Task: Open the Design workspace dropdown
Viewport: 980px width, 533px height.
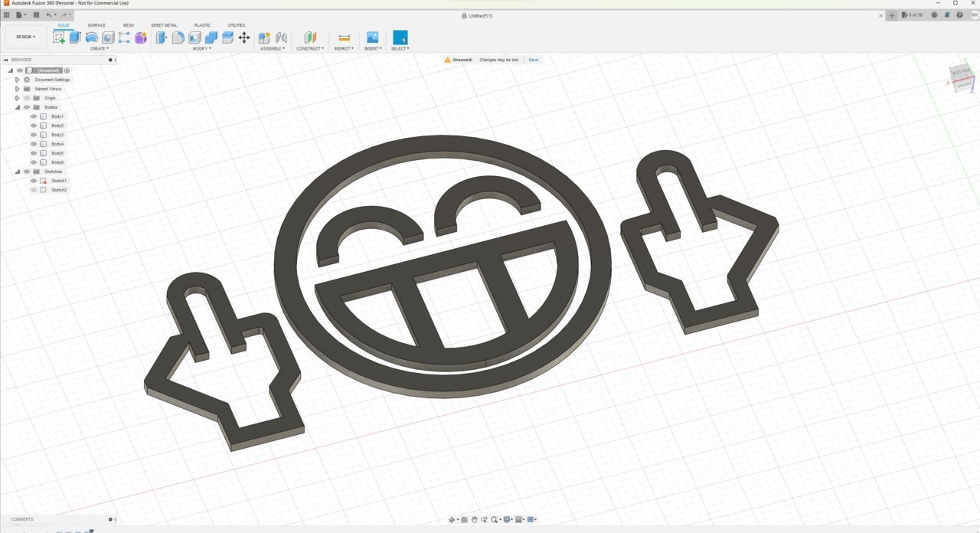Action: (x=25, y=37)
